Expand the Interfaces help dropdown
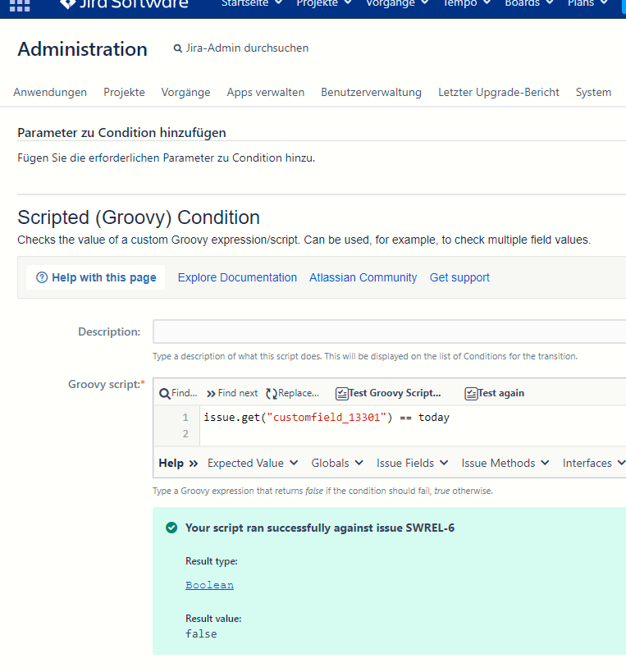Viewport: 626px width, 672px height. [594, 464]
